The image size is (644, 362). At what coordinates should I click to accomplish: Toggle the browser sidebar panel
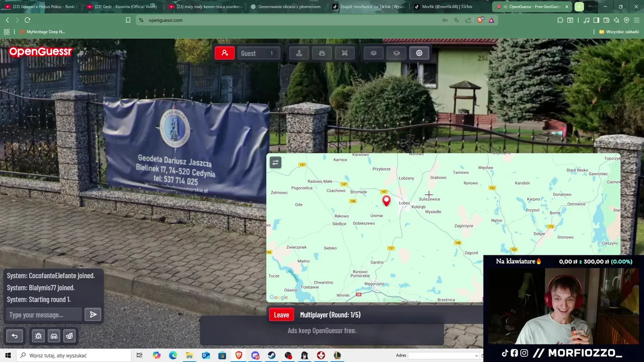pyautogui.click(x=596, y=20)
